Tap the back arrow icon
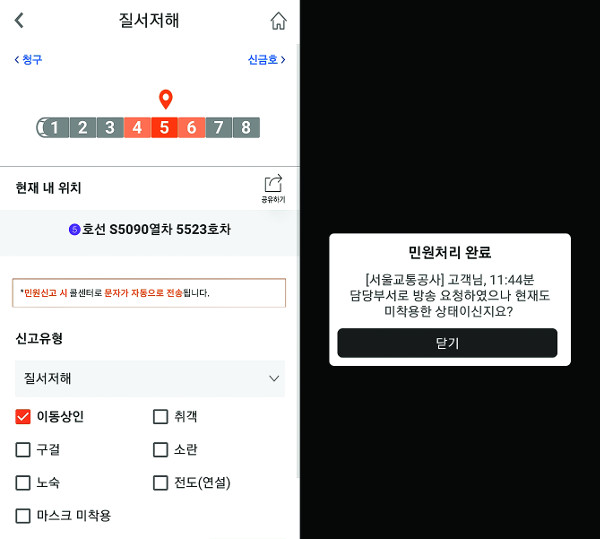600x539 pixels. pyautogui.click(x=19, y=20)
